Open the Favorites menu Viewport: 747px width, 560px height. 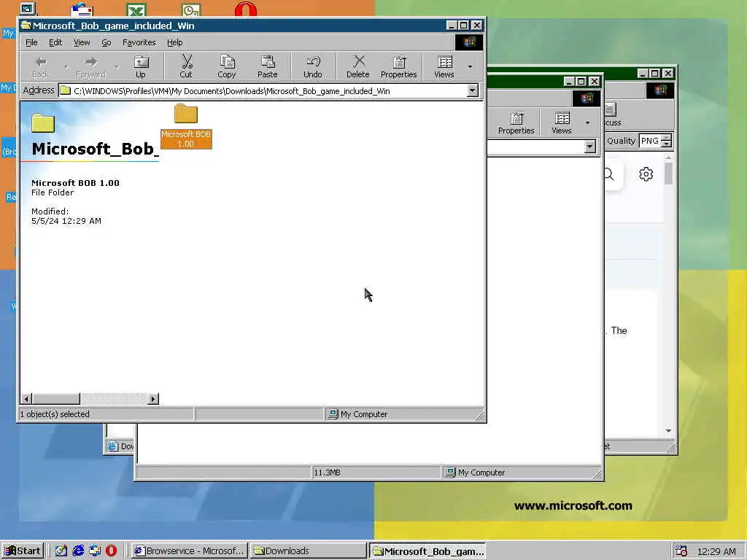tap(139, 42)
